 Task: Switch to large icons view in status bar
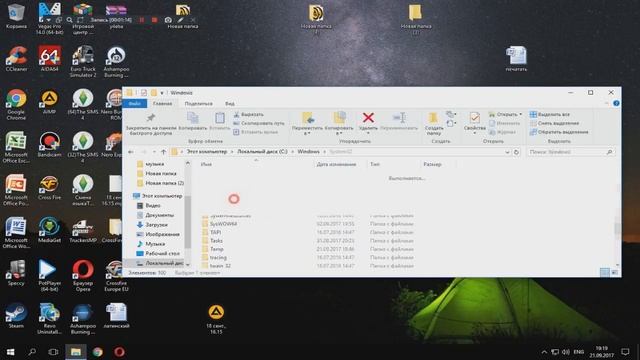[614, 273]
